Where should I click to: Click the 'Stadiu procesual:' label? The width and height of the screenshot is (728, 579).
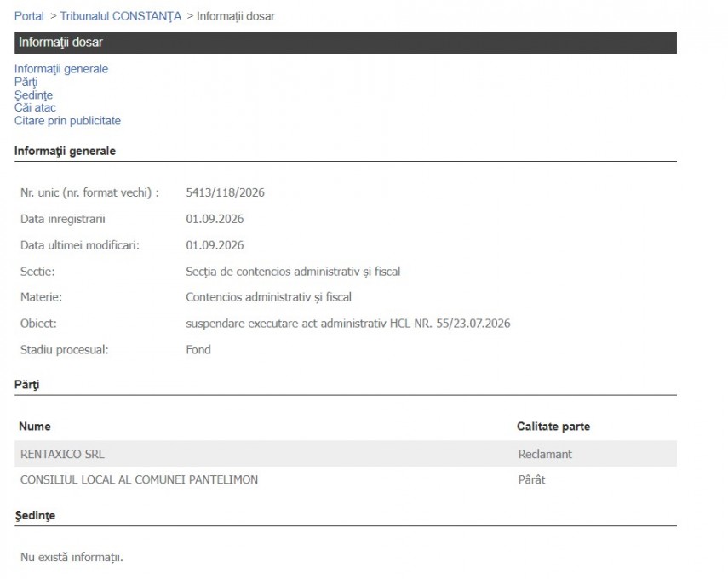tap(65, 349)
